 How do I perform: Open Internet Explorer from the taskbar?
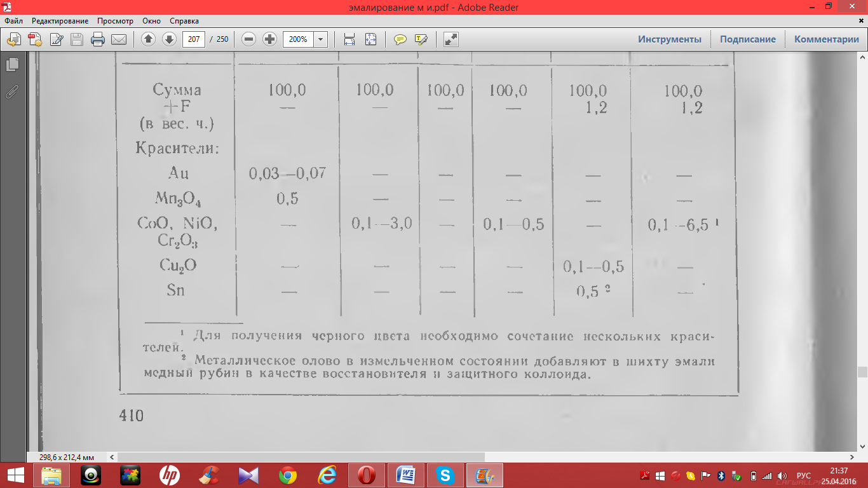point(327,475)
